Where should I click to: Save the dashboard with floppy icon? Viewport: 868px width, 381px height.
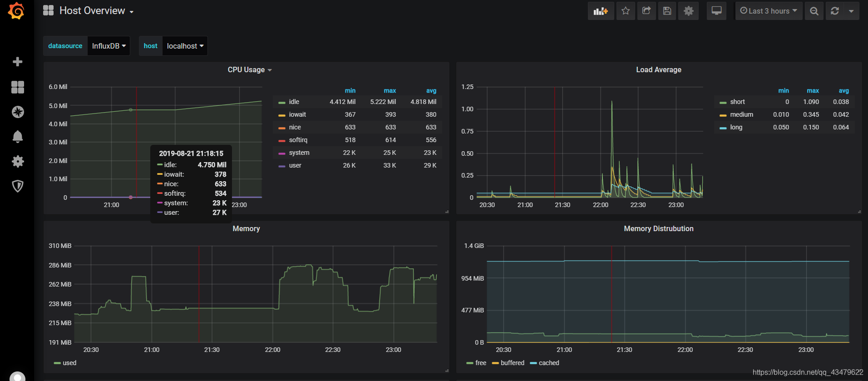tap(667, 11)
